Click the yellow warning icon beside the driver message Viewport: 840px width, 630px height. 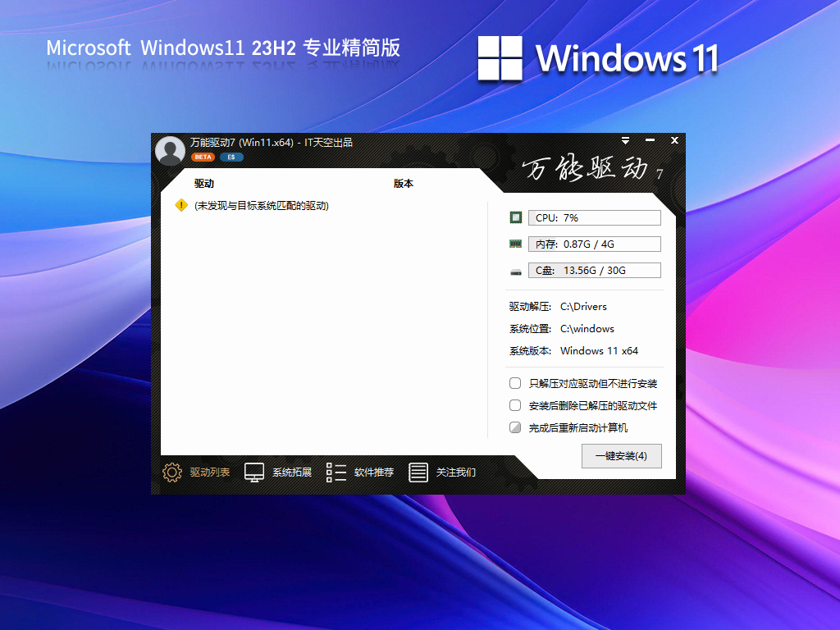180,207
